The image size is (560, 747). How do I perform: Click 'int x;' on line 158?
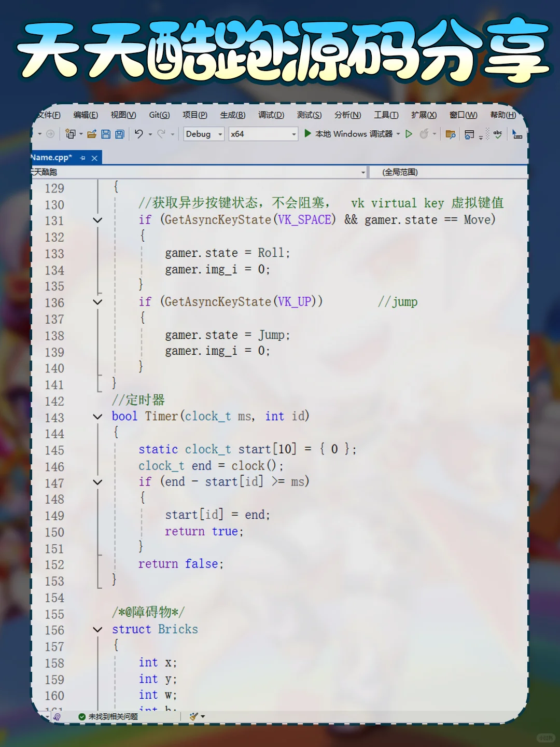click(158, 662)
